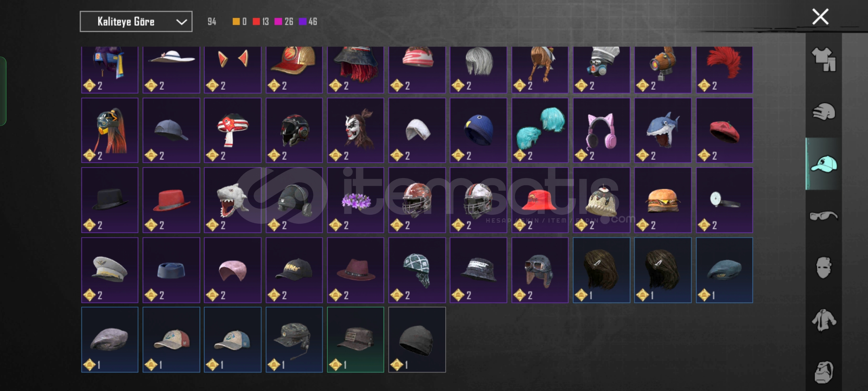Expand the Kaliteye Göre sort dropdown
This screenshot has height=391, width=868.
136,22
